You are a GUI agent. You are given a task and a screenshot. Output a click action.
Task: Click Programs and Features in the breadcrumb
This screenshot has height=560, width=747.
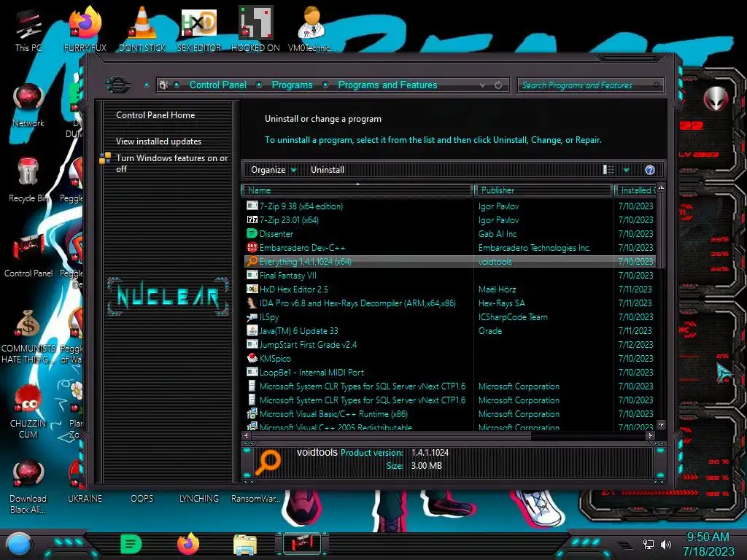click(387, 85)
